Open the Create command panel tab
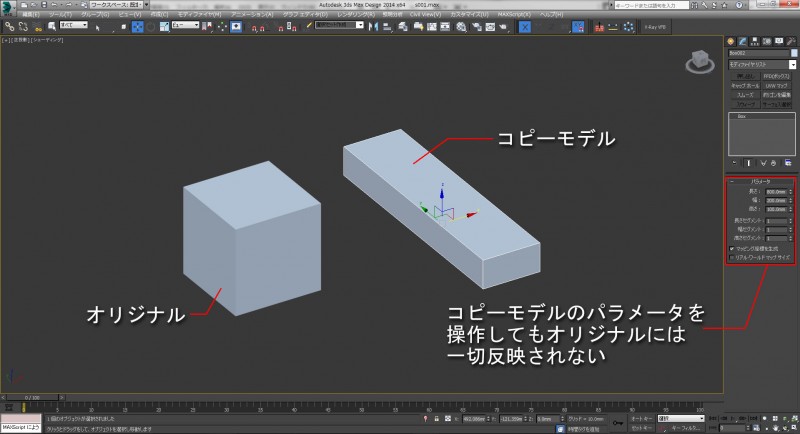The width and height of the screenshot is (800, 434). click(731, 40)
